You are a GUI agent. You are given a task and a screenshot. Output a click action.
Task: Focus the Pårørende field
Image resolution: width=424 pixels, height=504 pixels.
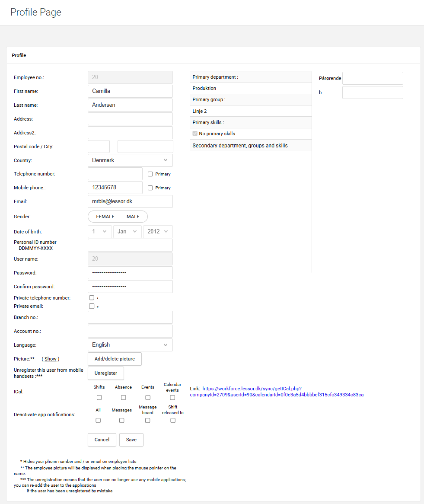point(373,78)
